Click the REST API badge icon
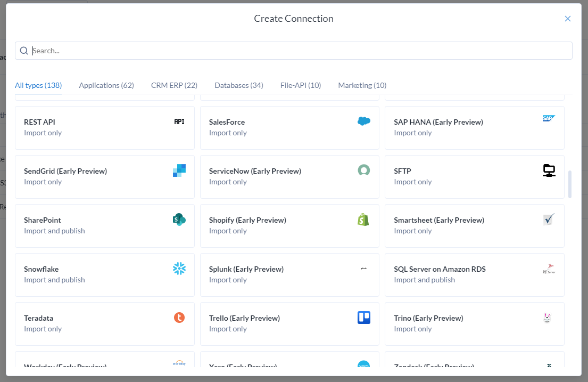This screenshot has height=382, width=588. coord(179,121)
